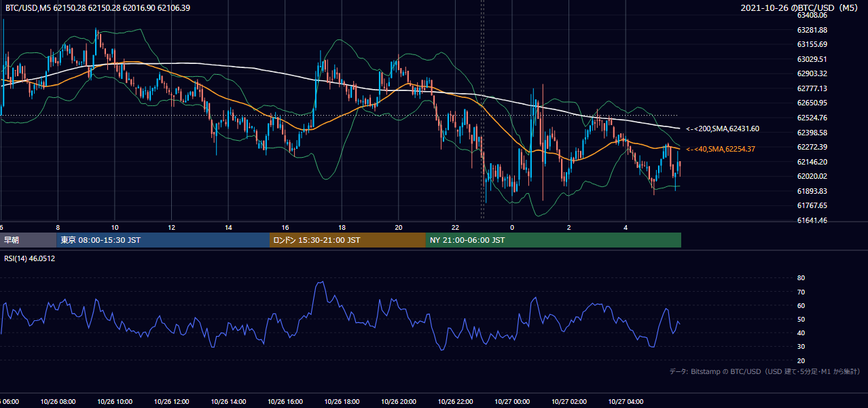Select the 10/26 08:00 time axis label
Image resolution: width=868 pixels, height=408 pixels.
tap(58, 401)
